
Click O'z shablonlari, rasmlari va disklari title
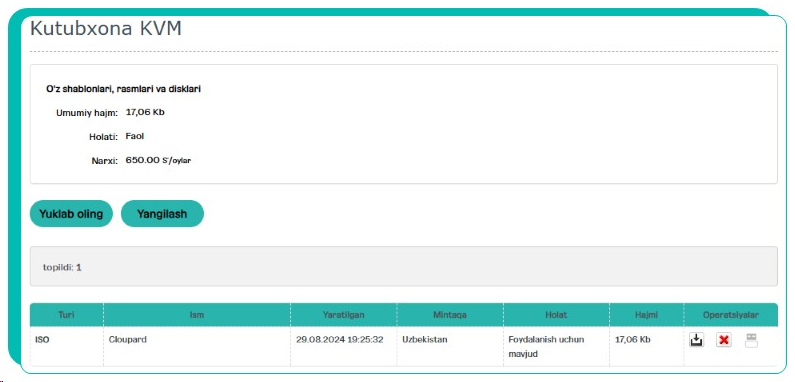point(123,89)
